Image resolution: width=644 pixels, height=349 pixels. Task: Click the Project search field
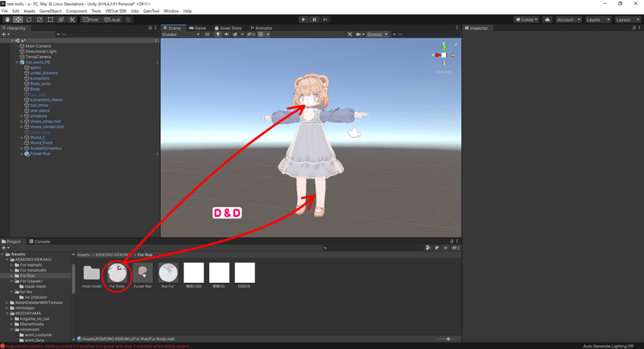[372, 248]
